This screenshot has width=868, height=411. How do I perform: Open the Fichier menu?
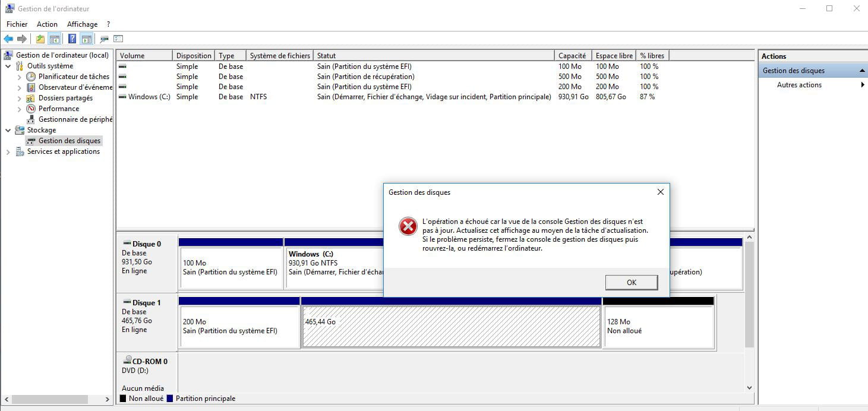[x=17, y=24]
